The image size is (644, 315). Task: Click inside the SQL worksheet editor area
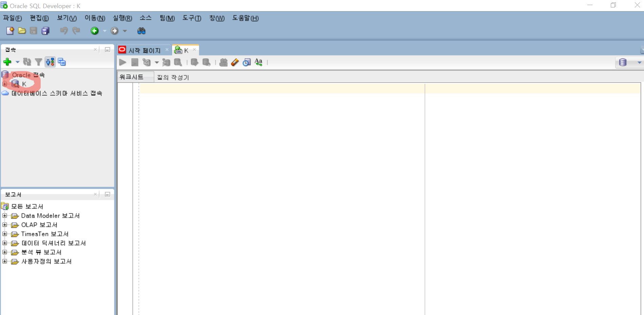[x=390, y=200]
